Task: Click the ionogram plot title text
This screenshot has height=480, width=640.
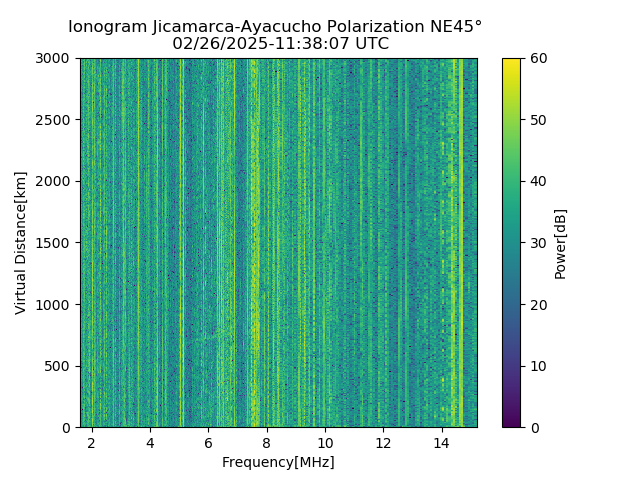Action: point(275,27)
